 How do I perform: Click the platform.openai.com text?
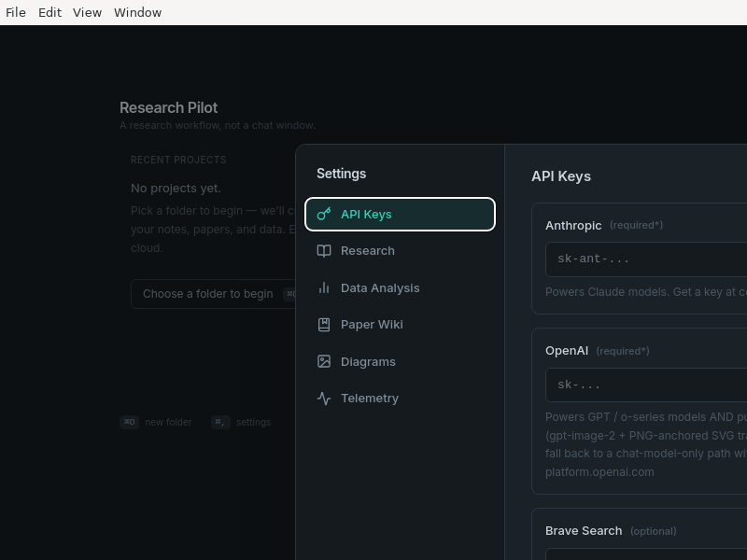coord(599,472)
